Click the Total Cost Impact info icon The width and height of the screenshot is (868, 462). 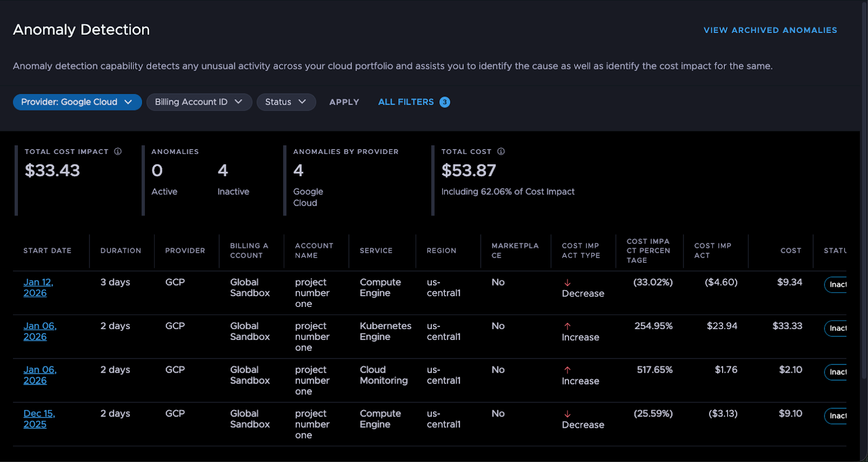pyautogui.click(x=118, y=151)
